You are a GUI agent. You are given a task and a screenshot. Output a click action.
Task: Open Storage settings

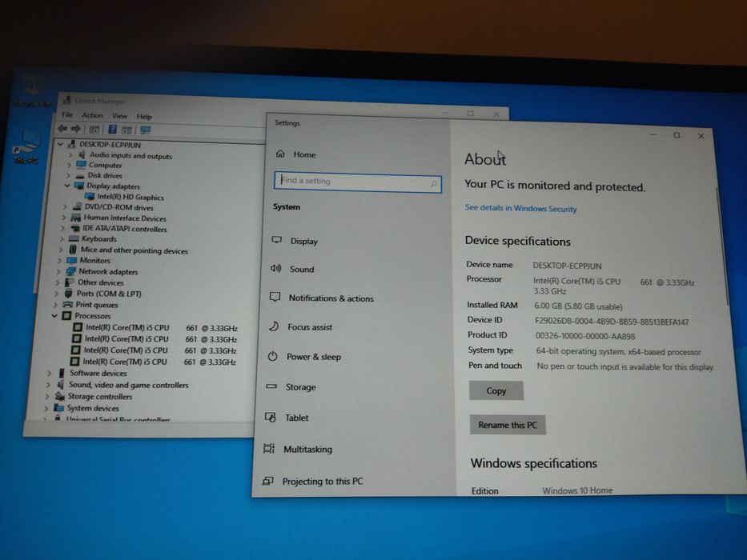coord(300,387)
